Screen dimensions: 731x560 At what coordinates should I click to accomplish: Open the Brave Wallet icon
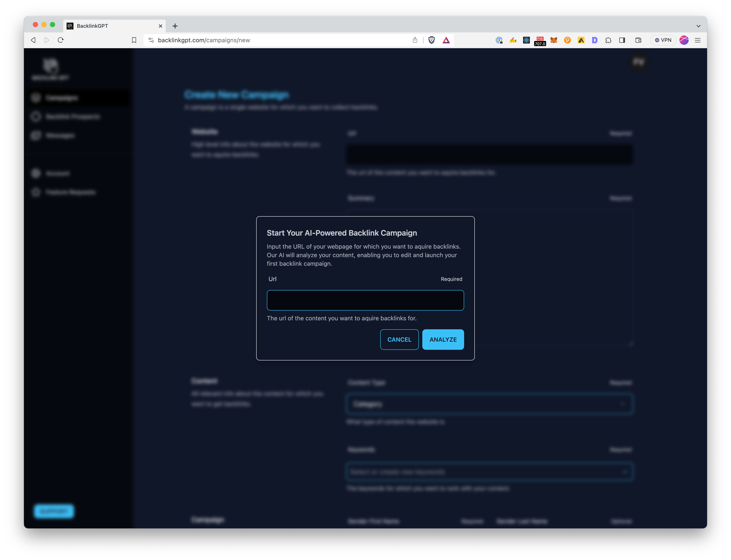(x=638, y=40)
